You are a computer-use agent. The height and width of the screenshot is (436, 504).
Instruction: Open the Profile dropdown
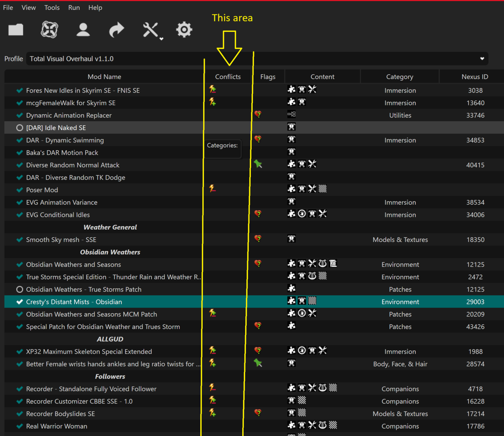[x=257, y=59]
